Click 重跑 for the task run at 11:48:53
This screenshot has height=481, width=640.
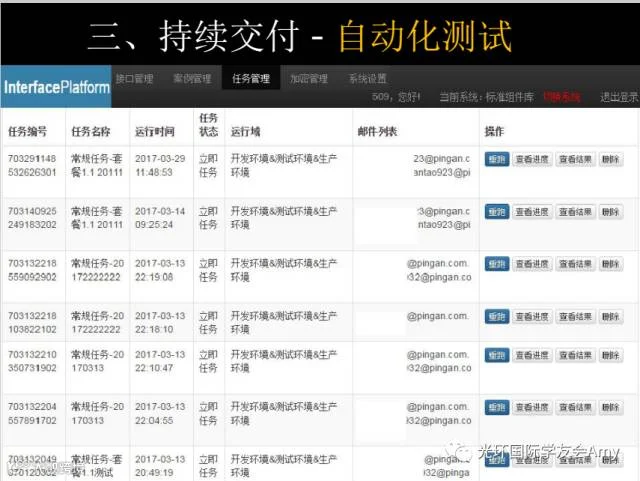(497, 159)
